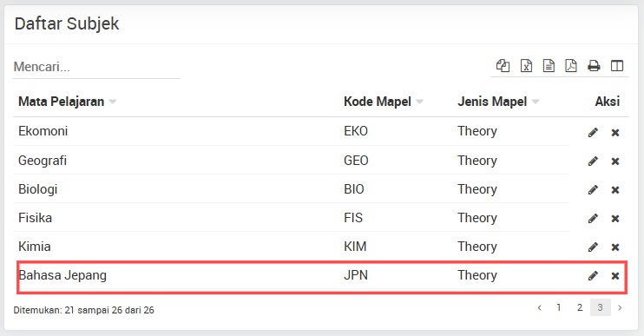This screenshot has height=336, width=644.
Task: Open the previous page with the left chevron
Action: 540,307
